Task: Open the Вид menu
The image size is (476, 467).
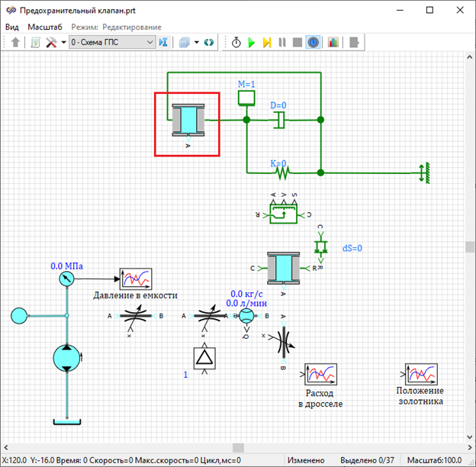Action: (12, 27)
